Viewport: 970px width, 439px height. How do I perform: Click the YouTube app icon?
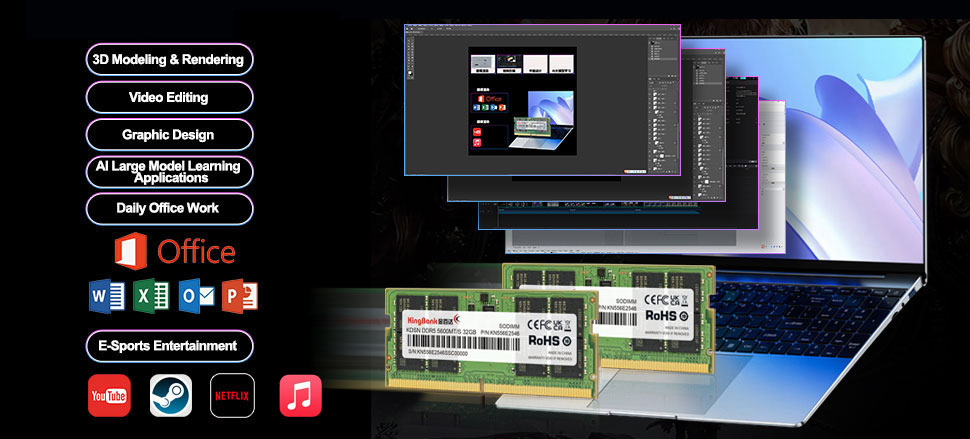[109, 395]
